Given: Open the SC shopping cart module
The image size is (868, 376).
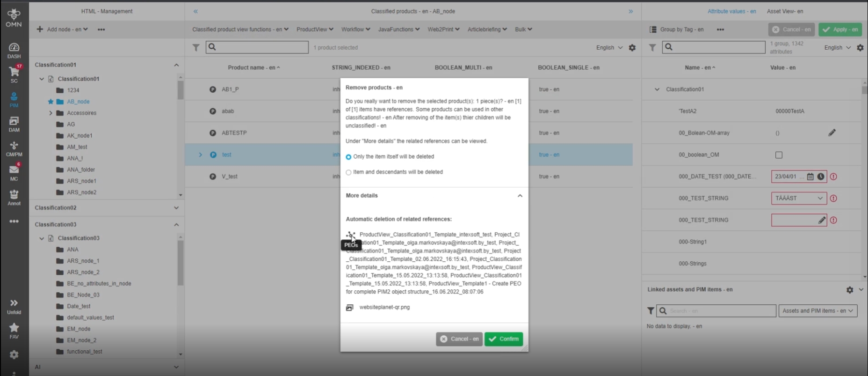Looking at the screenshot, I should (14, 74).
